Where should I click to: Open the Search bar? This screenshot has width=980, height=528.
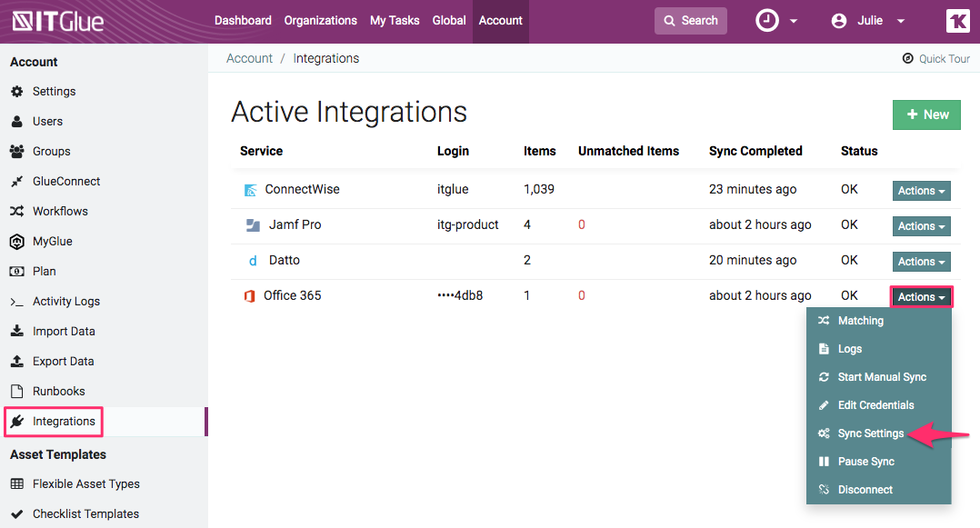[690, 20]
